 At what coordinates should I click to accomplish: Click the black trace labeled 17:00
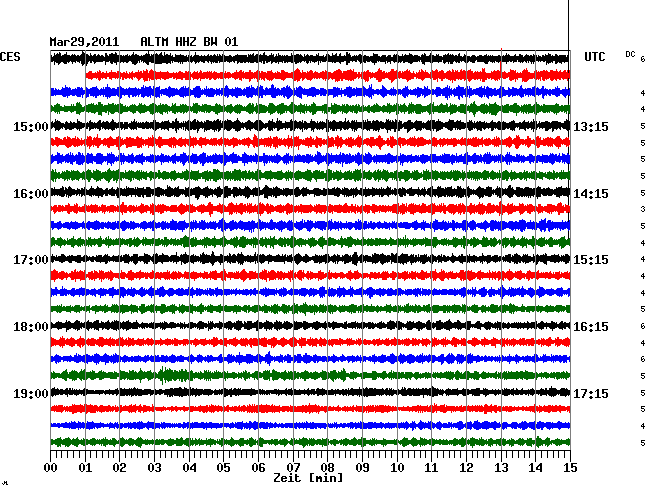[310, 259]
